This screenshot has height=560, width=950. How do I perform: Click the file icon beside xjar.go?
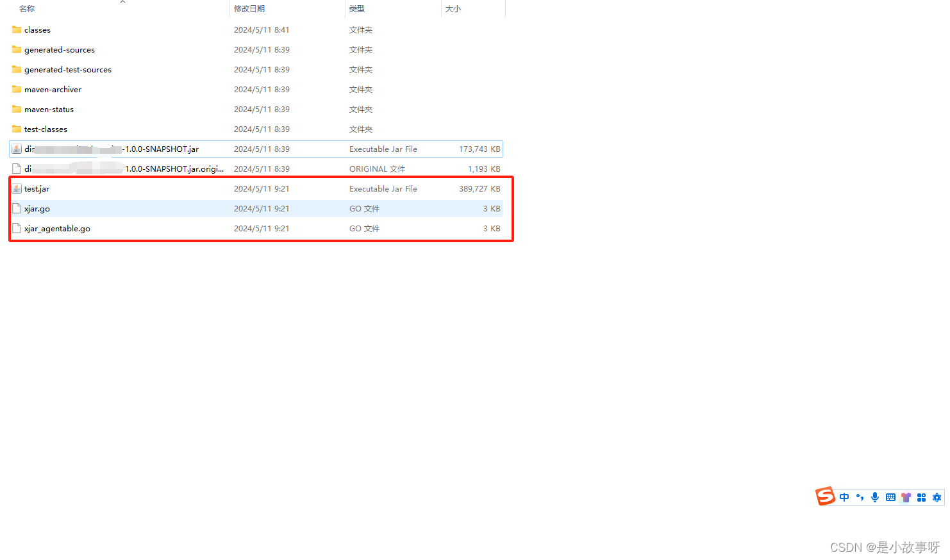tap(17, 208)
